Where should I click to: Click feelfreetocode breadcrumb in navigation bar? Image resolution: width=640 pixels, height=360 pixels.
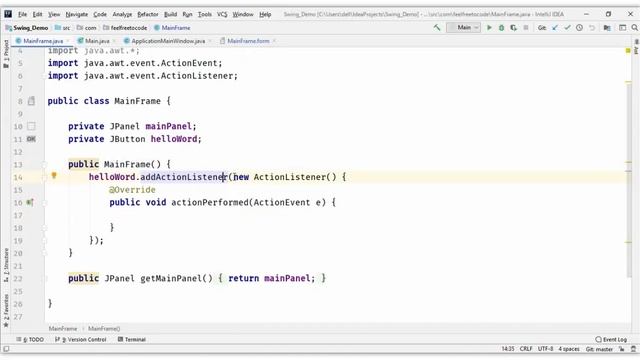[125, 28]
